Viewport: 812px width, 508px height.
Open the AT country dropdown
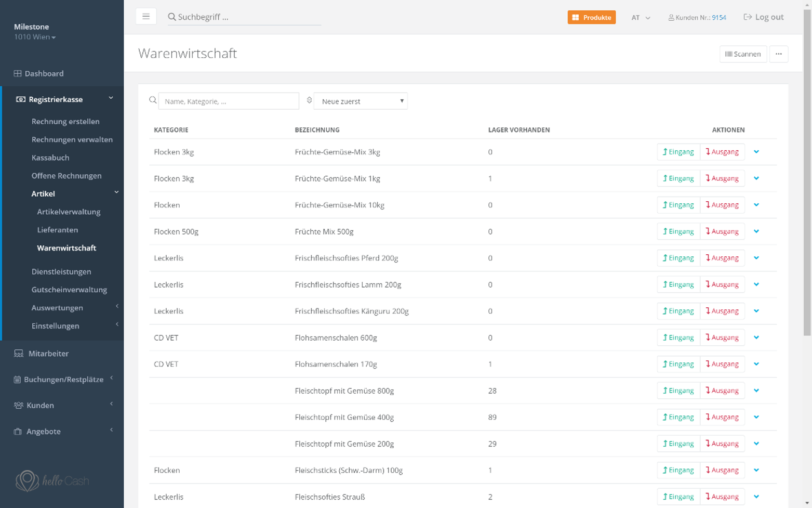pyautogui.click(x=641, y=18)
